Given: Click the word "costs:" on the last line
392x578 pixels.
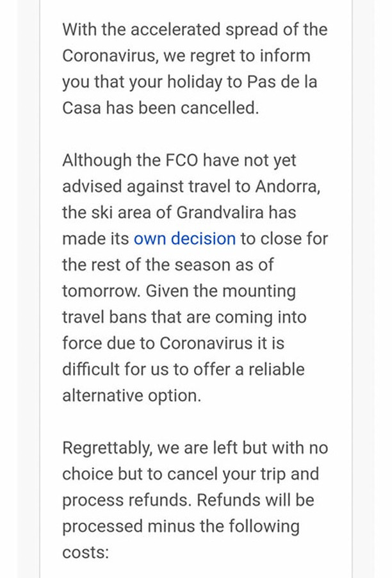Looking at the screenshot, I should pyautogui.click(x=86, y=552).
